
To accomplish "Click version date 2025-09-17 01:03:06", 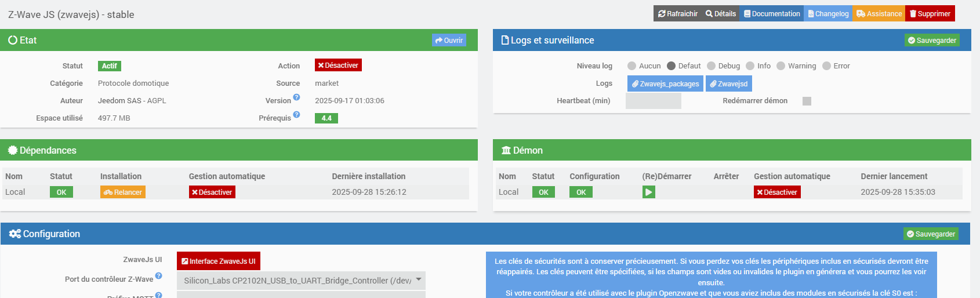I will (x=350, y=101).
